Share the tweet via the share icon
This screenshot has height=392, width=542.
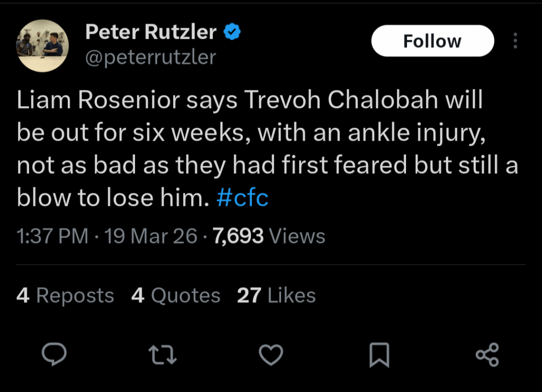pyautogui.click(x=487, y=355)
